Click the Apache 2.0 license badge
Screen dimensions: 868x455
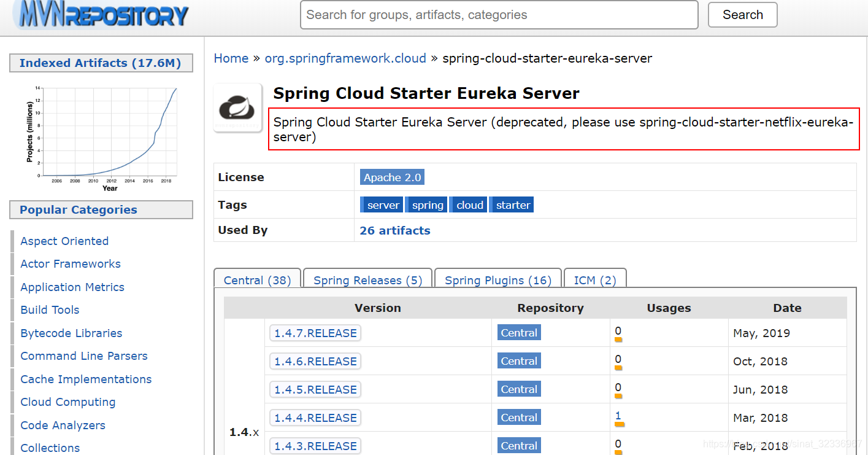click(393, 177)
